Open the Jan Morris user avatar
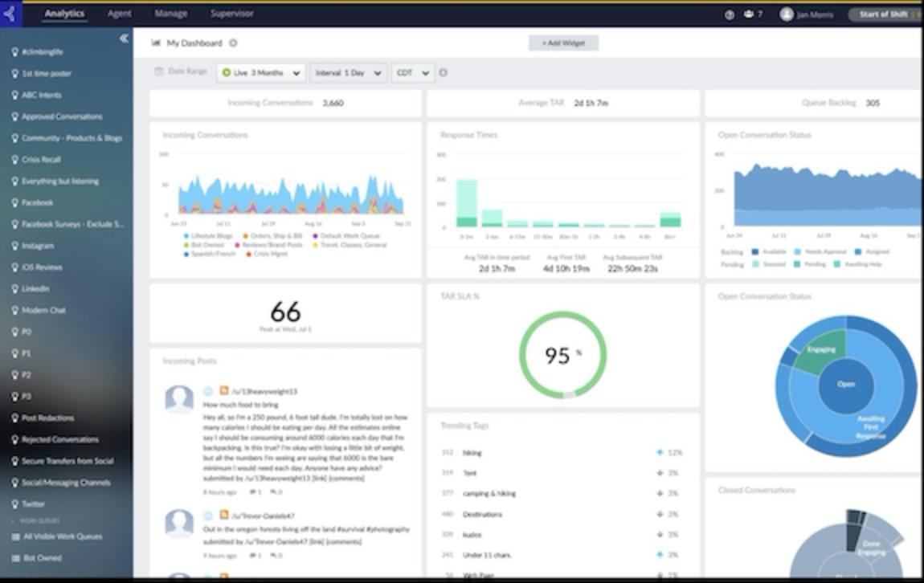Viewport: 924px width, 583px height. click(x=786, y=14)
